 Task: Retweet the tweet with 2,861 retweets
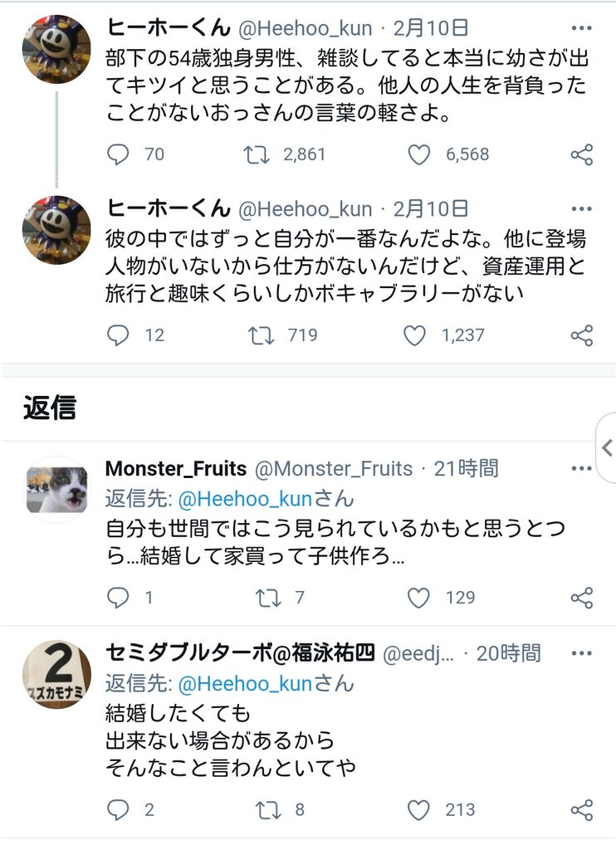click(257, 154)
